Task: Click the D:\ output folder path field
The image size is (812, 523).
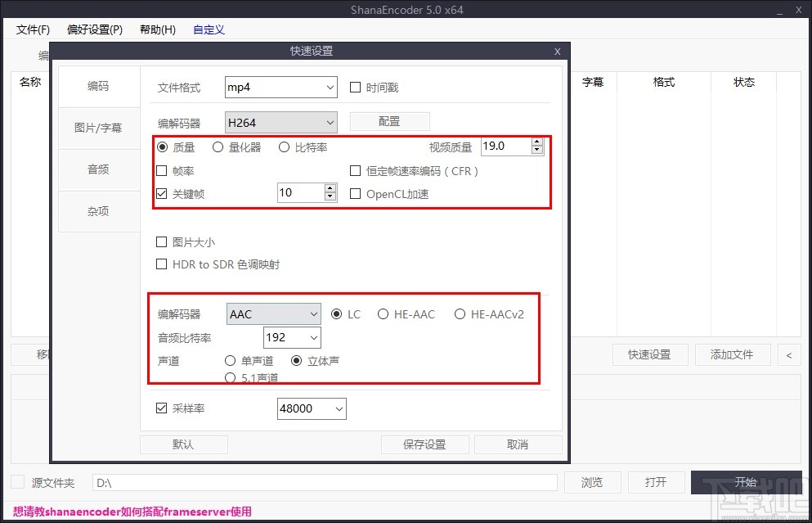Action: [325, 483]
